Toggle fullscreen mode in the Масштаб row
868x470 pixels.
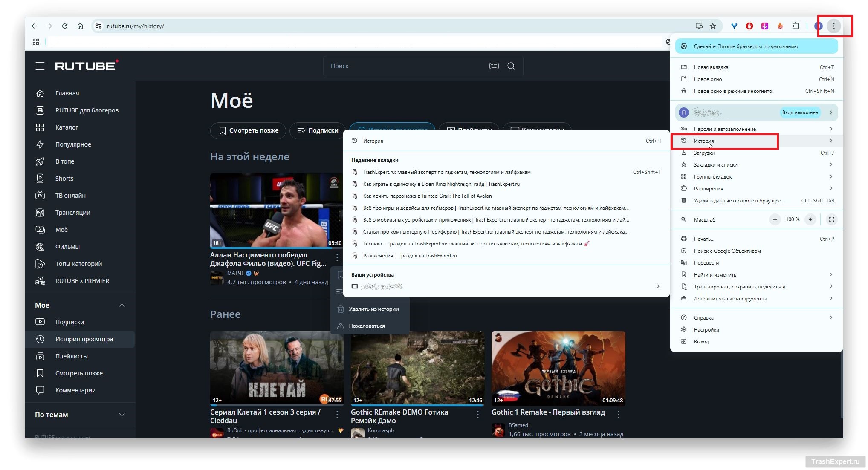click(x=831, y=219)
